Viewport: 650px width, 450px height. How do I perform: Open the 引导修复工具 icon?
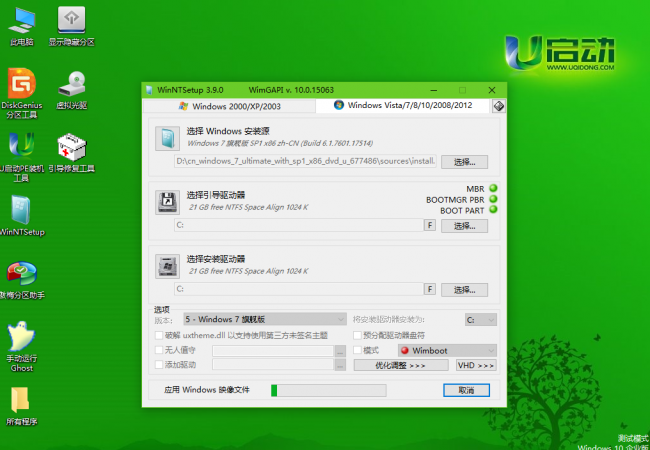coord(71,153)
